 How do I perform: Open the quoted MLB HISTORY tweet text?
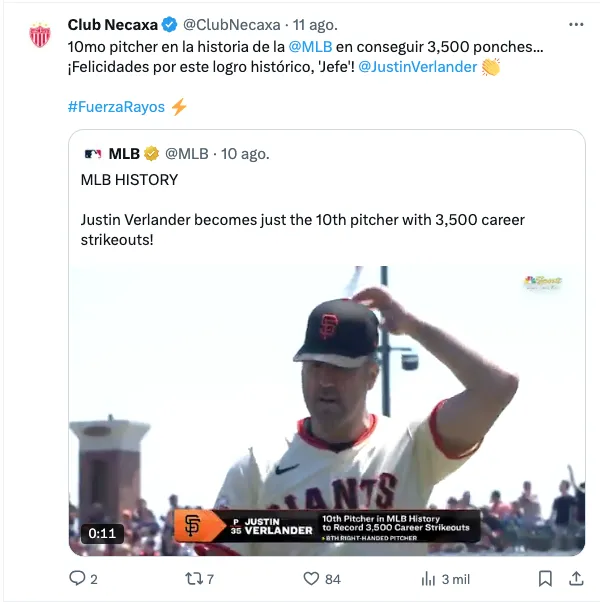129,180
